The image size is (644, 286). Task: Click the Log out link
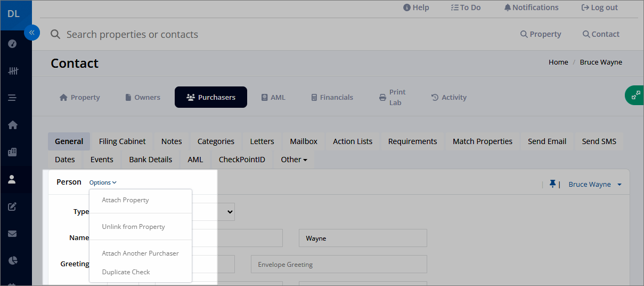(600, 7)
